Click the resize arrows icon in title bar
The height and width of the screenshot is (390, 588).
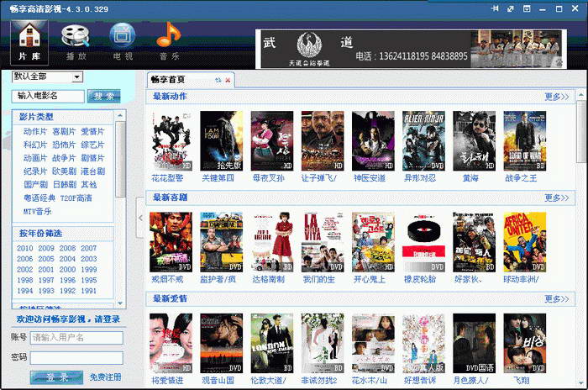(x=511, y=8)
